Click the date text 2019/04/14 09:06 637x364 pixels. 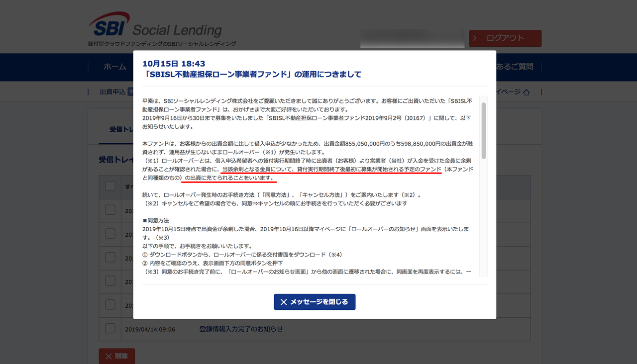point(150,329)
